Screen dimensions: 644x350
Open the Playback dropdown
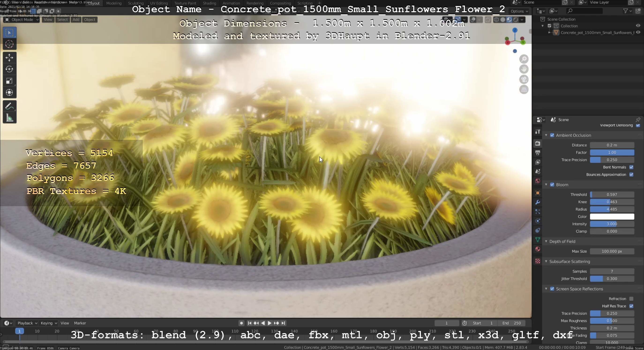coord(27,323)
